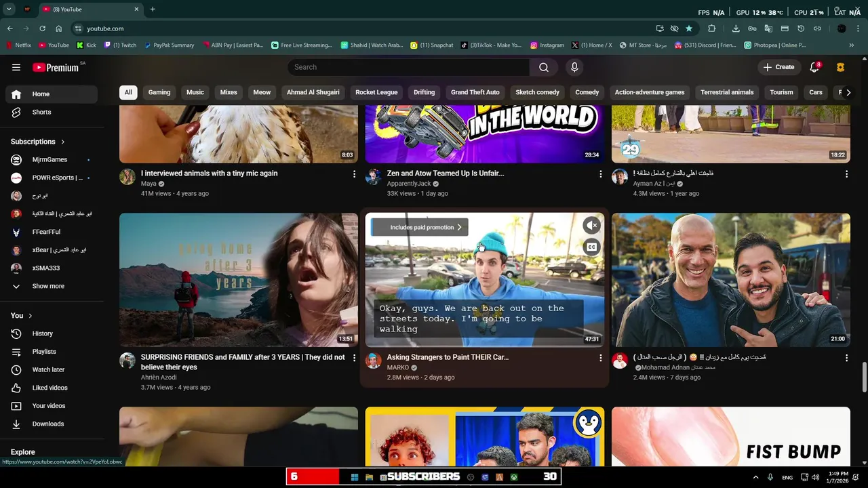Open a new Chrome tab
868x488 pixels.
[x=153, y=9]
